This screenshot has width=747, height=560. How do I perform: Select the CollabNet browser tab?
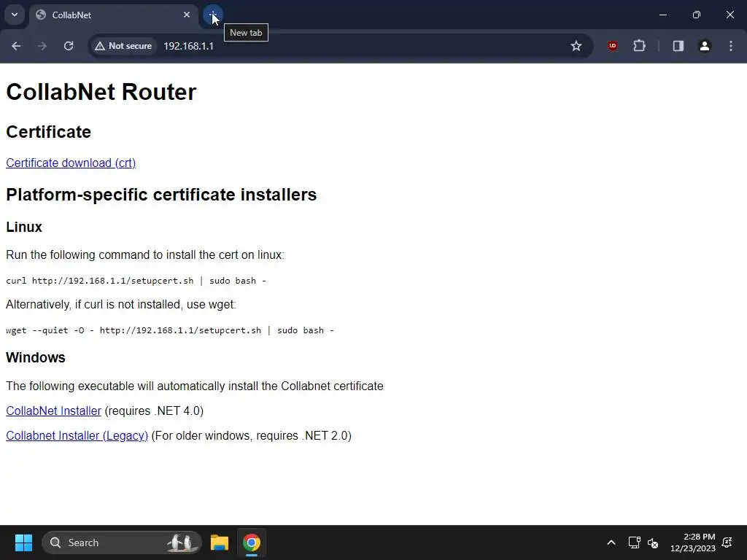tap(115, 15)
